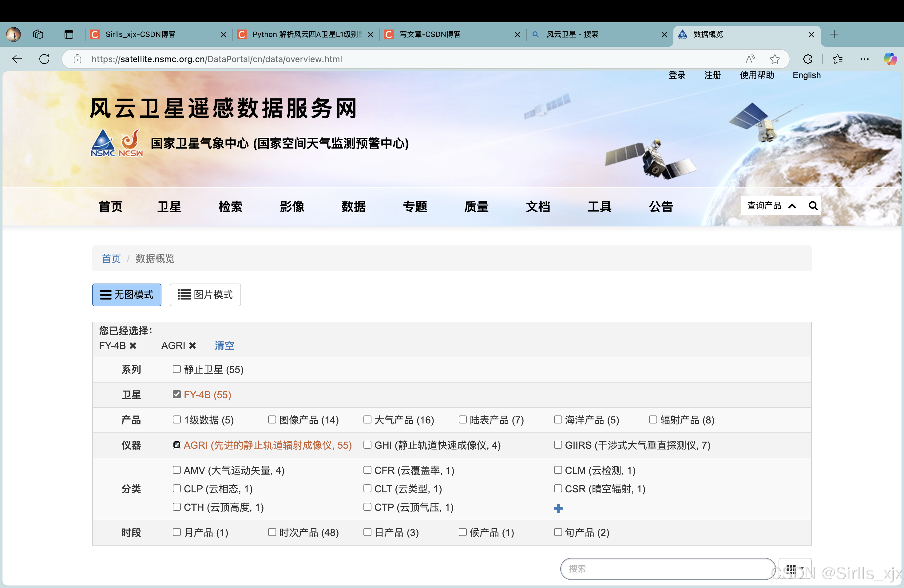Screen dimensions: 904x588
Task: Enable the GHI instrument checkbox
Action: pyautogui.click(x=367, y=445)
